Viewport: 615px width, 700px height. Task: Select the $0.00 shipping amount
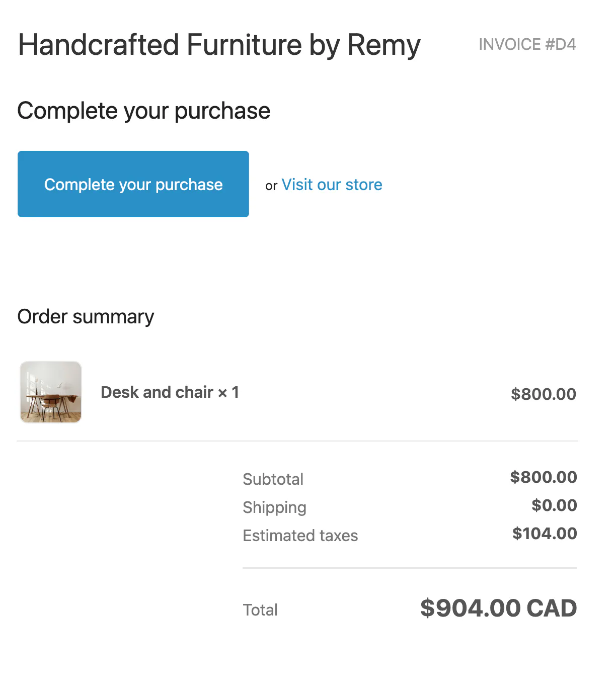[554, 505]
